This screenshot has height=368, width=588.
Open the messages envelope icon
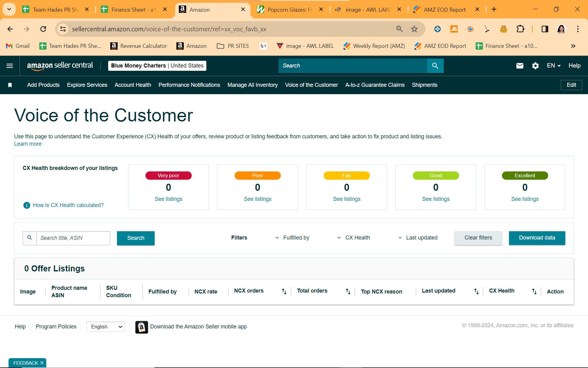pyautogui.click(x=520, y=66)
